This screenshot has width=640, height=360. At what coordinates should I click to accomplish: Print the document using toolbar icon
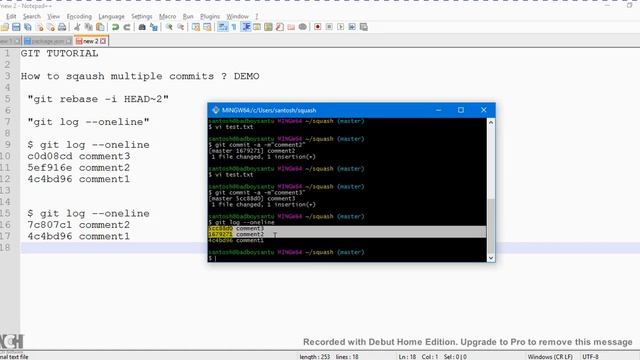(x=62, y=27)
